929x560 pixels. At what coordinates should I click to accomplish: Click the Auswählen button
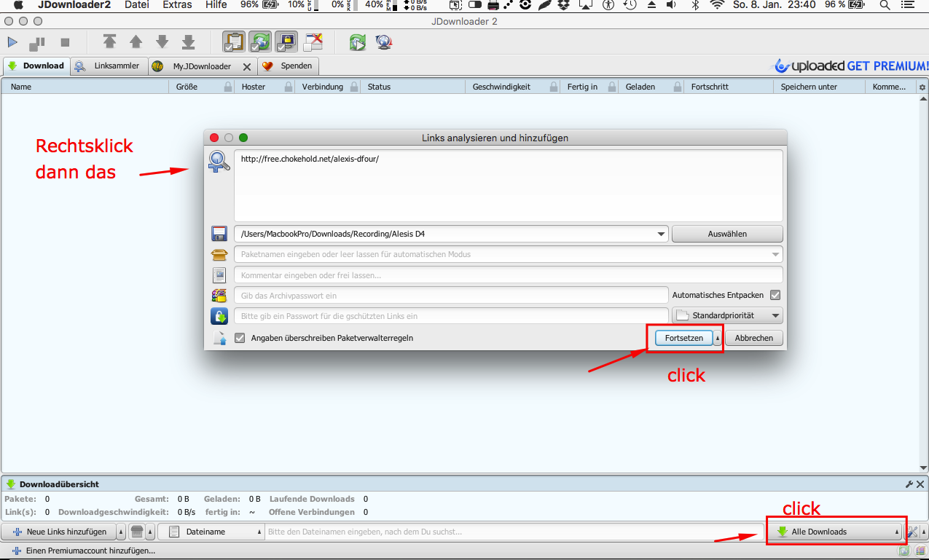[727, 234]
